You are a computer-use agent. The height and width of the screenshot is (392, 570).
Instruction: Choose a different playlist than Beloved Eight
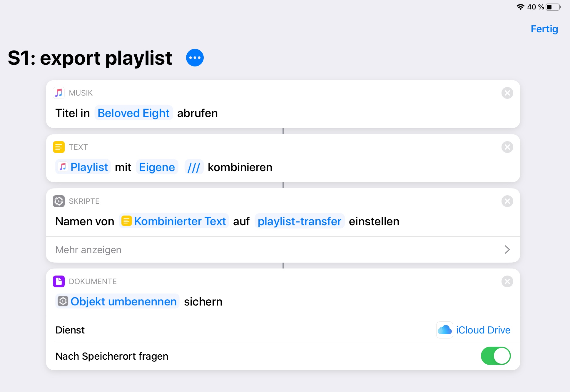pos(133,113)
